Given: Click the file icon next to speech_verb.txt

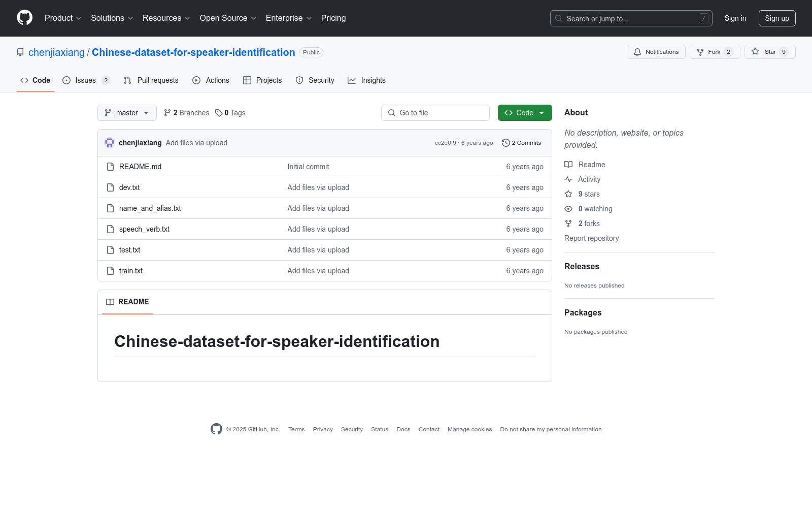Looking at the screenshot, I should coord(110,229).
